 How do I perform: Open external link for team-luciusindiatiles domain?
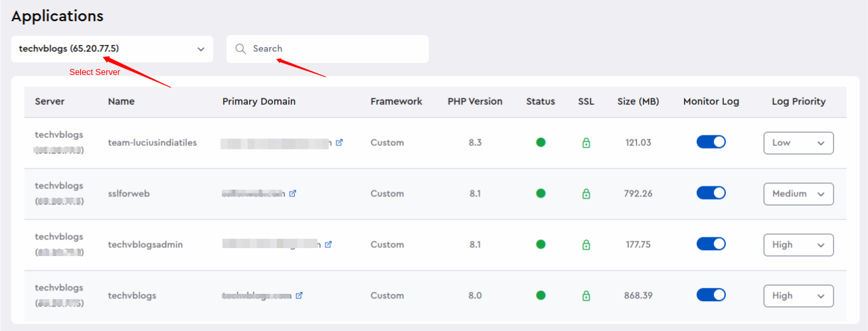point(339,143)
